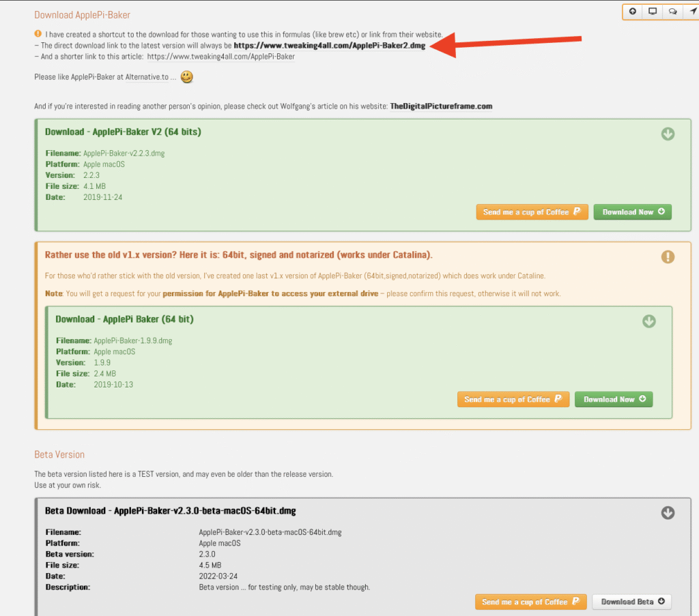Click the download arrow icon in v1.9.9 box

[x=648, y=321]
